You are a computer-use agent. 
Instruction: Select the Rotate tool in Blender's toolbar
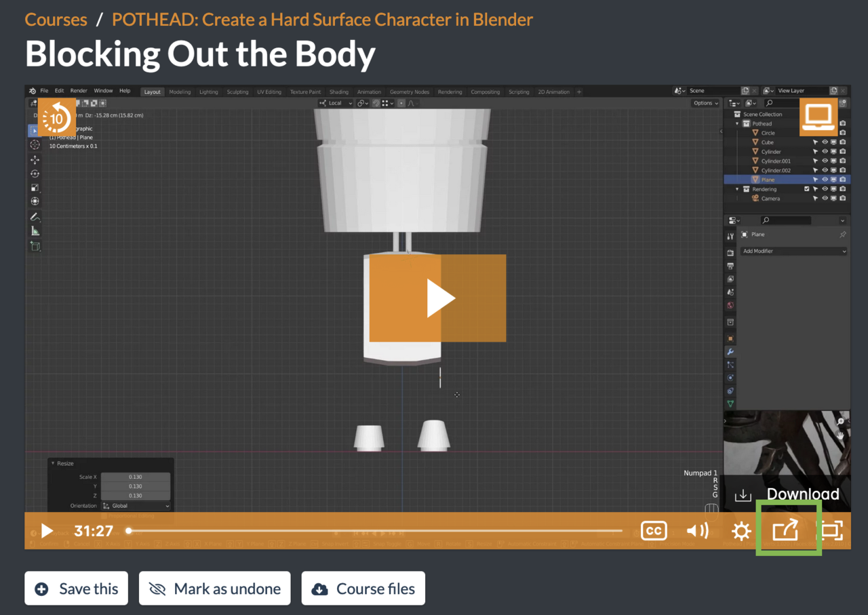[x=35, y=174]
